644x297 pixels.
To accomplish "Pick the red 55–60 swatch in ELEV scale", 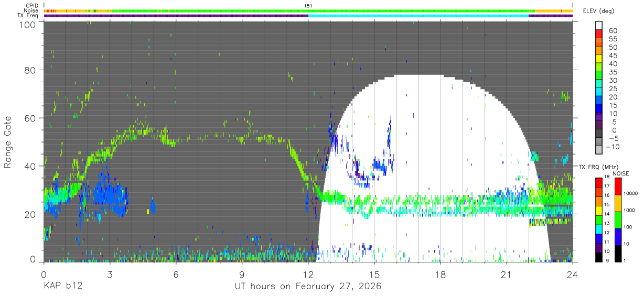I will 599,34.
